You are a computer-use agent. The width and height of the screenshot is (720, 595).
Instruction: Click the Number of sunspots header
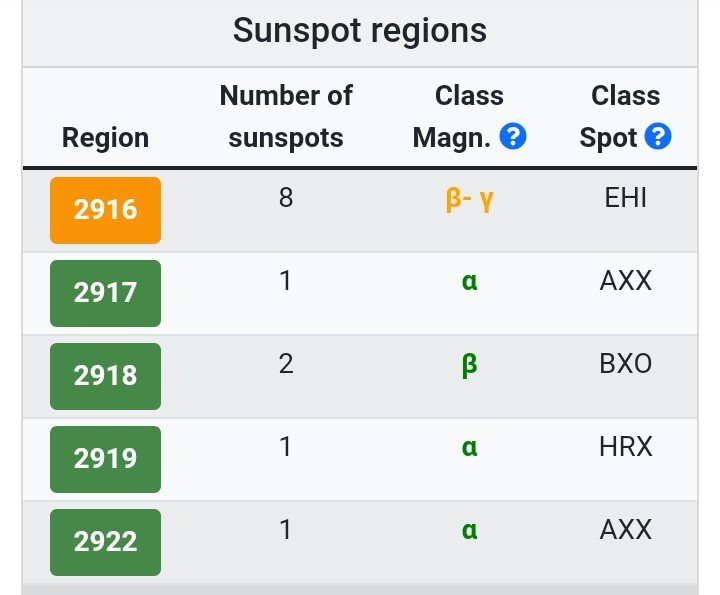pos(286,117)
